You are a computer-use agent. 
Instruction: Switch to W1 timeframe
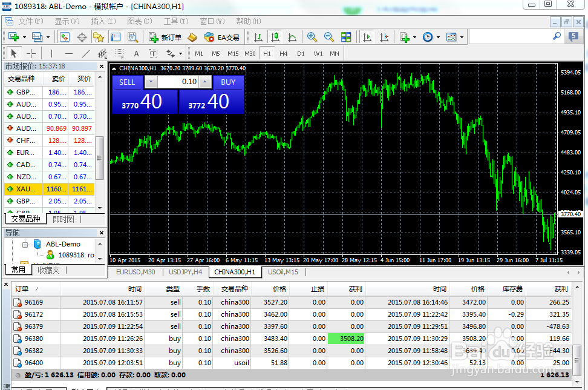pos(318,53)
